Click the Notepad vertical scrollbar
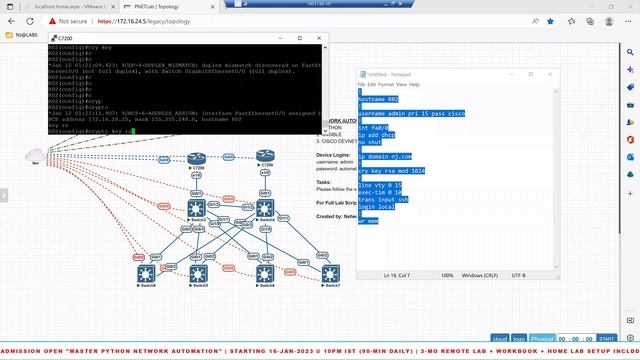 556,179
